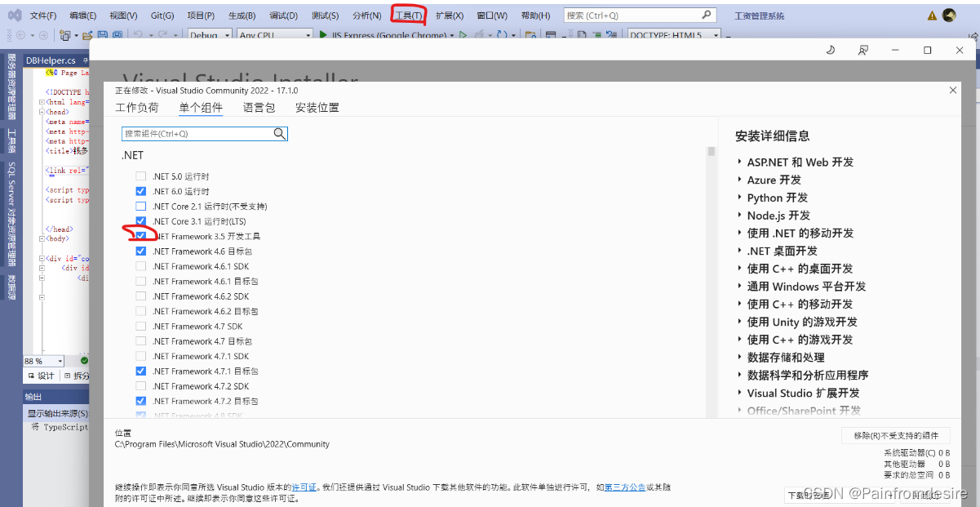
Task: Open the Debug configuration dropdown
Action: [209, 35]
